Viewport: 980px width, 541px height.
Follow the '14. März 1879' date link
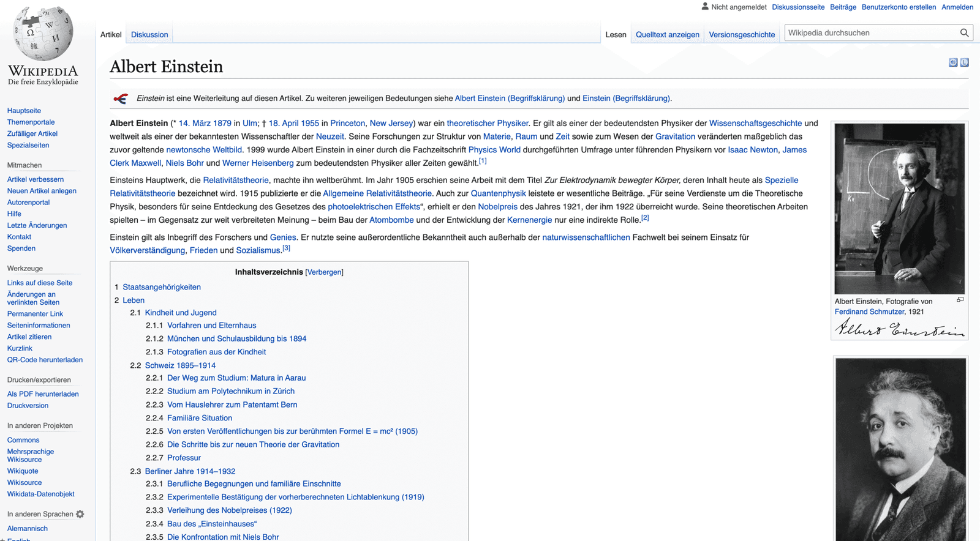(x=205, y=124)
